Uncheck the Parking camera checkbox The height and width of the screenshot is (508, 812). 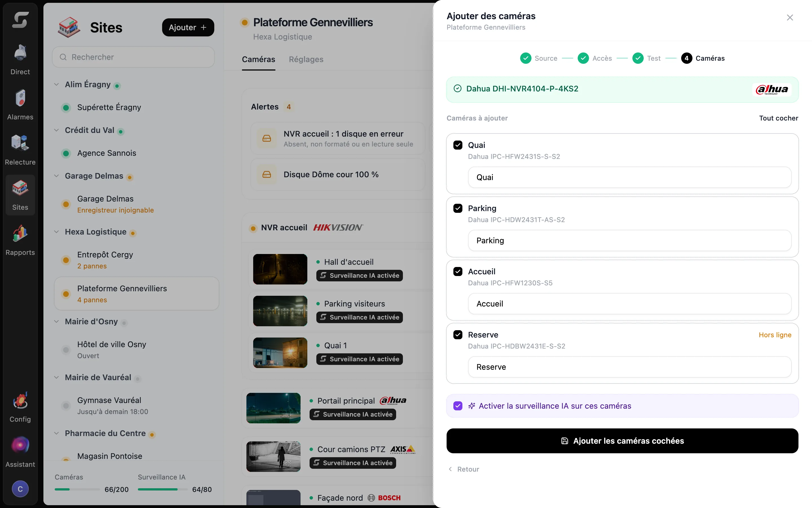tap(458, 208)
